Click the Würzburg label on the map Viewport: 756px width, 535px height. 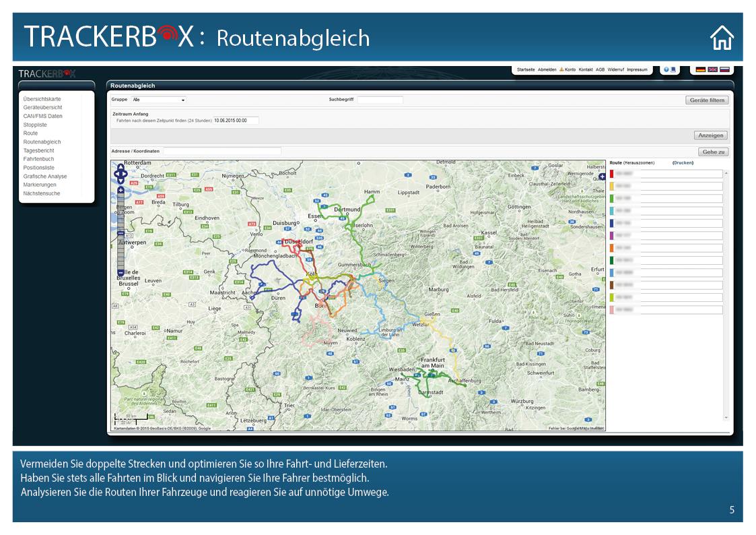(x=522, y=402)
